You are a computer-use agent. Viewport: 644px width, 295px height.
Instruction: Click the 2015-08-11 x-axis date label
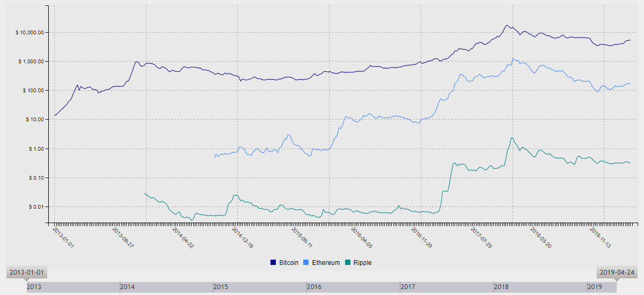point(302,237)
